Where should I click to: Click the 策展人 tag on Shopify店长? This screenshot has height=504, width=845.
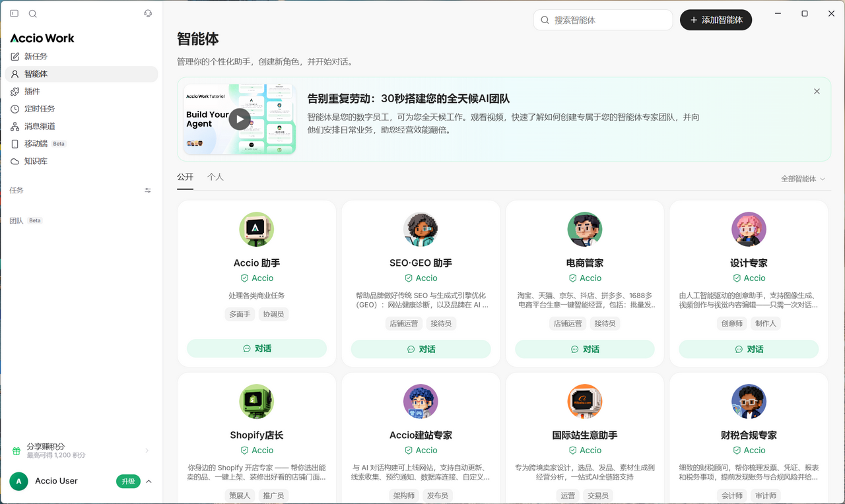click(x=240, y=495)
